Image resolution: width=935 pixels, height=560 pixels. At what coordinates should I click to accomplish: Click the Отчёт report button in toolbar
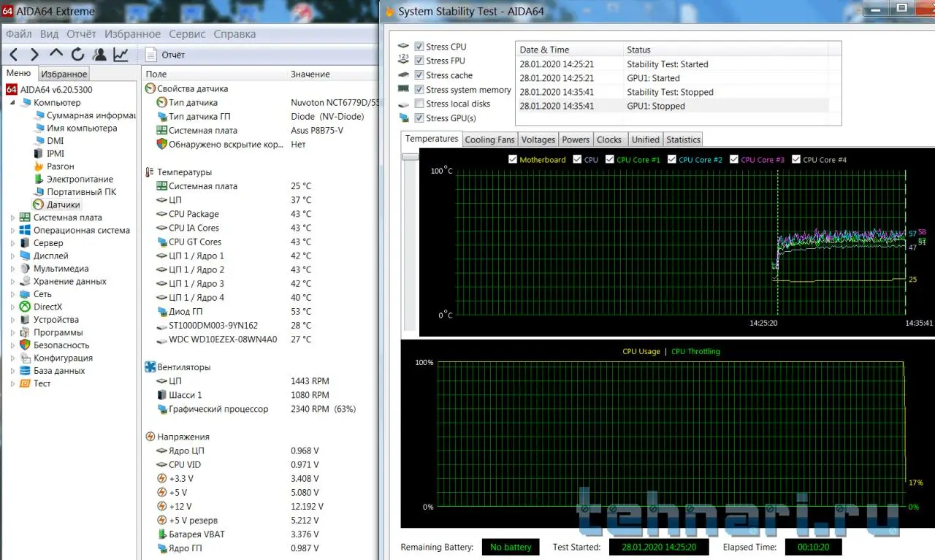pos(165,55)
